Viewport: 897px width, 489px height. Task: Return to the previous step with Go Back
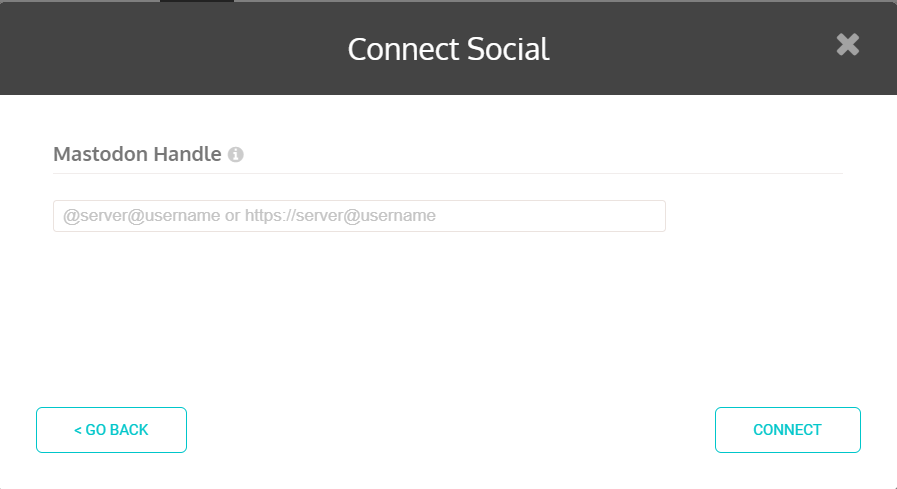click(112, 430)
